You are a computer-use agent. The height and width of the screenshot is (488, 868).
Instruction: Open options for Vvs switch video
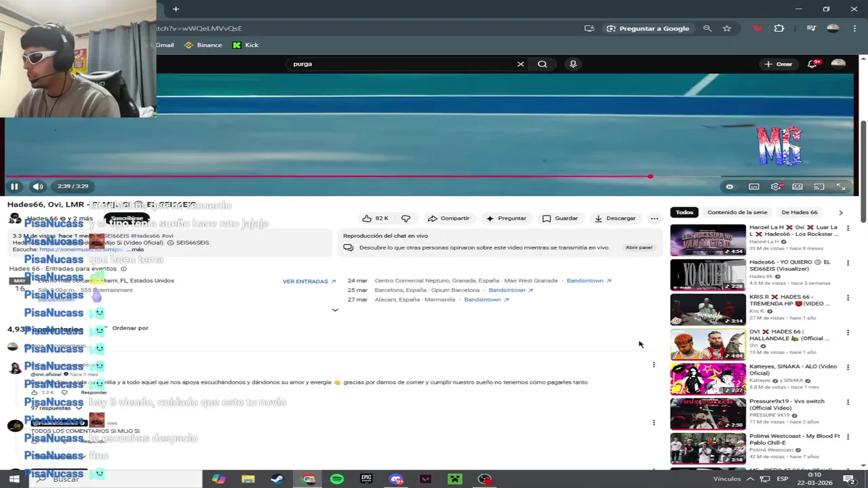pyautogui.click(x=848, y=402)
